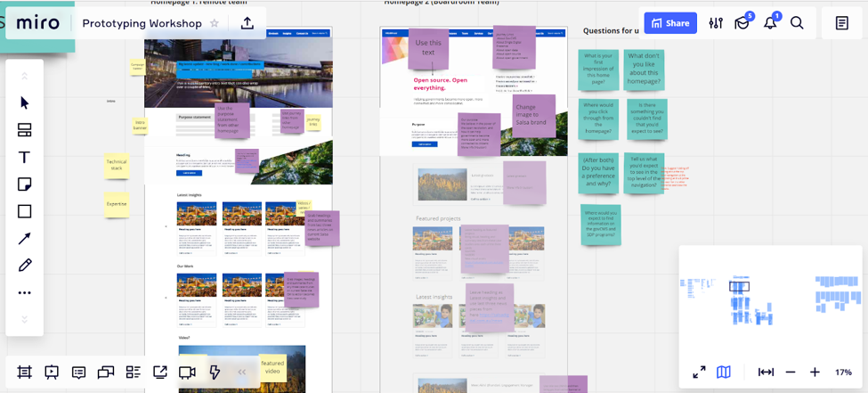This screenshot has height=393, width=868.
Task: Activate the Pen drawing tool
Action: [x=25, y=266]
